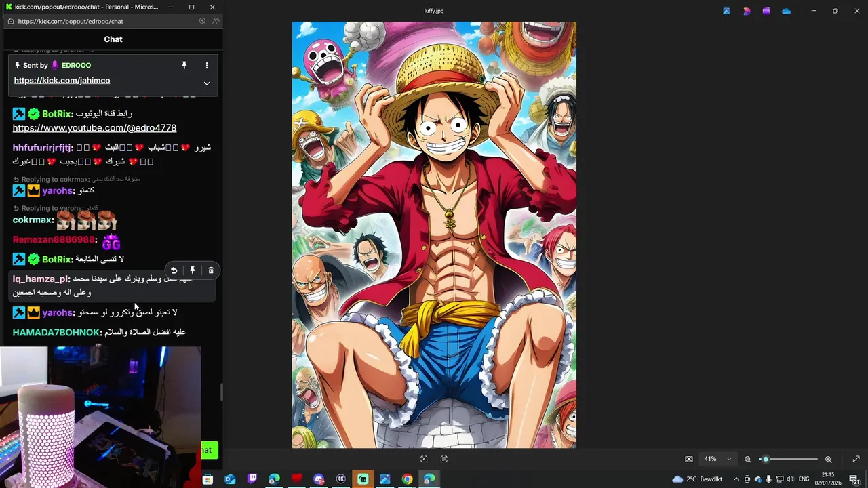Open the kick.com/jahimco pinned link
This screenshot has height=488, width=868.
coord(62,80)
